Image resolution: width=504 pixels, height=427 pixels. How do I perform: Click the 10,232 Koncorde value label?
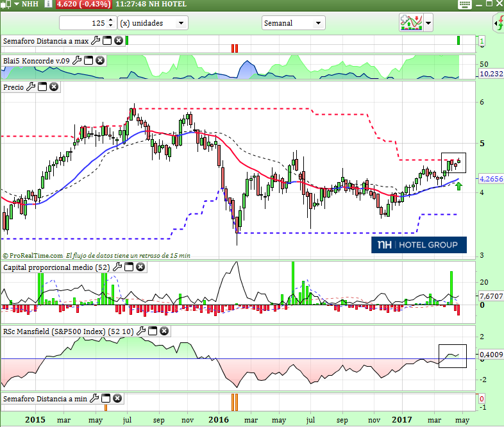tap(491, 74)
